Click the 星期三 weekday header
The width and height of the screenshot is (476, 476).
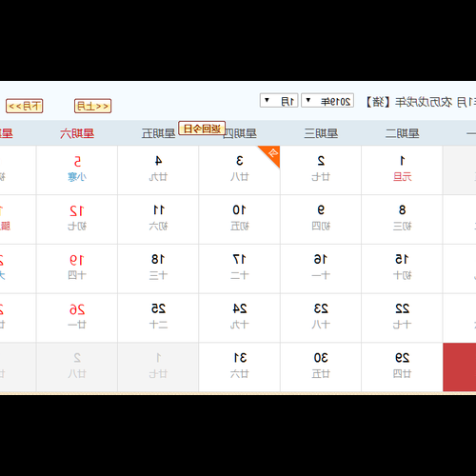[x=321, y=133]
